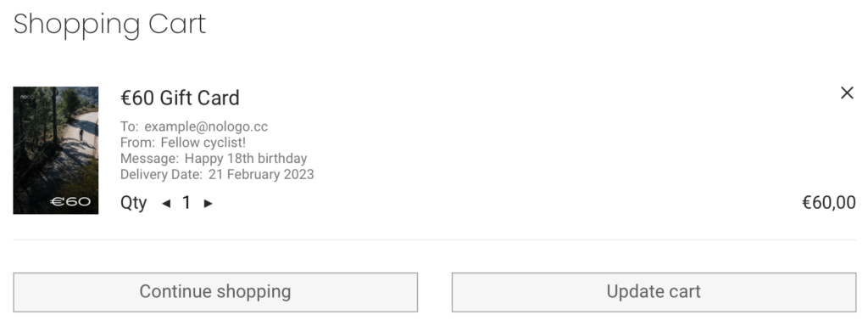This screenshot has width=868, height=326.
Task: Click the 'Delivery Date:' label
Action: 161,175
